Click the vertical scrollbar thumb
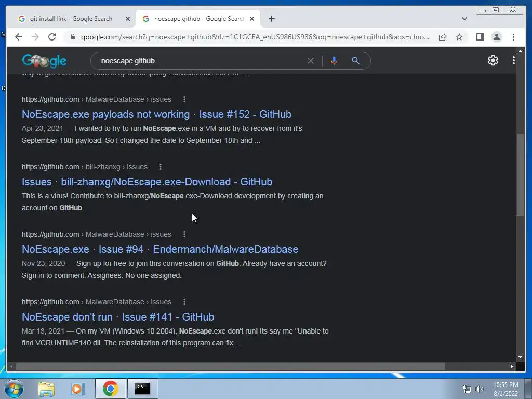 point(520,175)
